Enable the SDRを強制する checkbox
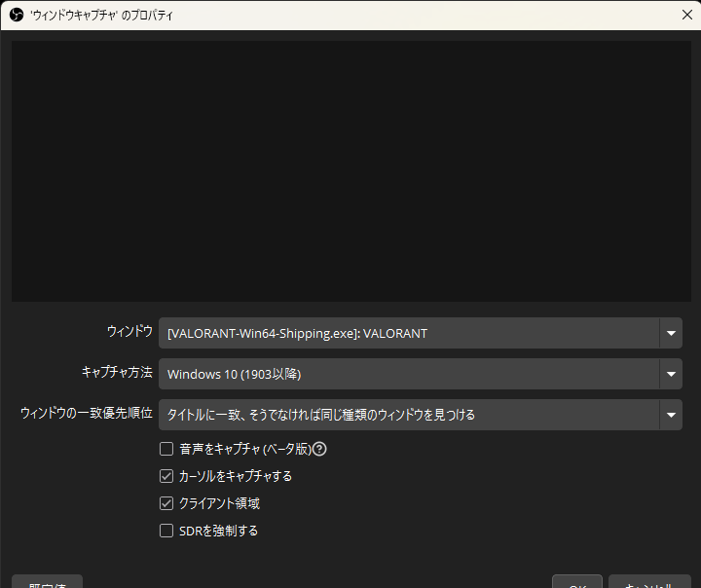This screenshot has height=588, width=701. [166, 531]
